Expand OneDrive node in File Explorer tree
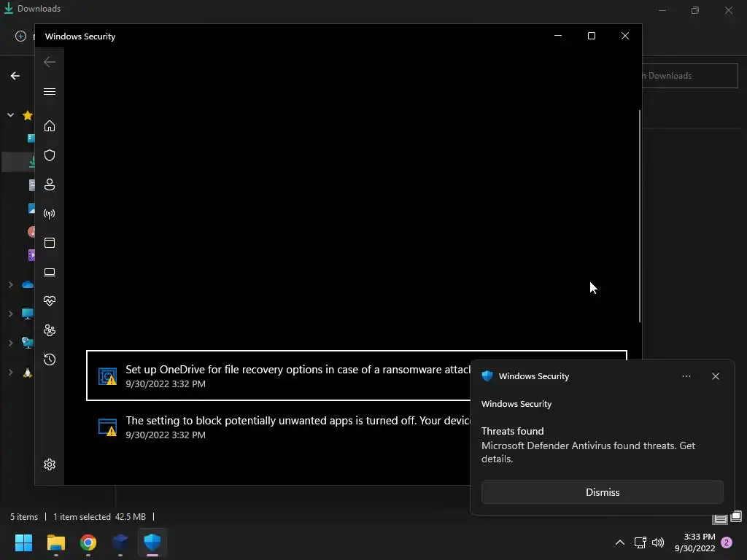747x560 pixels. click(x=10, y=285)
